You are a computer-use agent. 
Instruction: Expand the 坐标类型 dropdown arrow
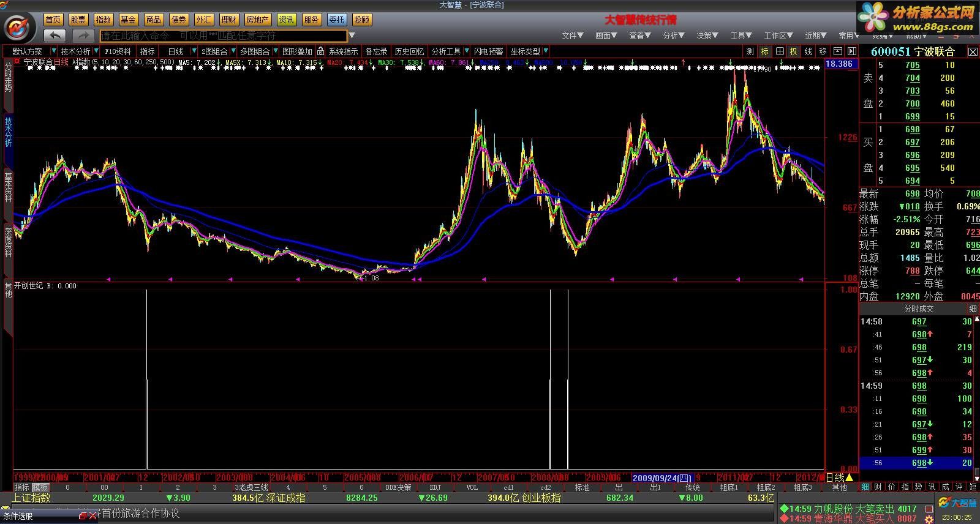tap(545, 51)
